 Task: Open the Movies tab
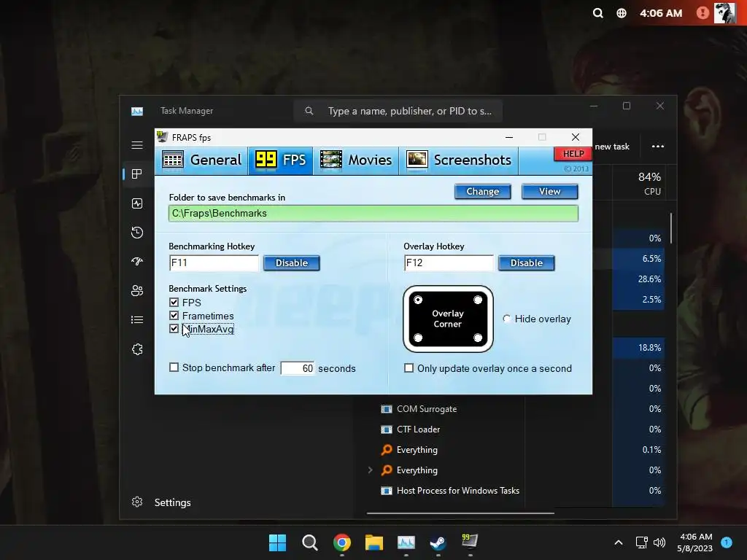tap(356, 160)
